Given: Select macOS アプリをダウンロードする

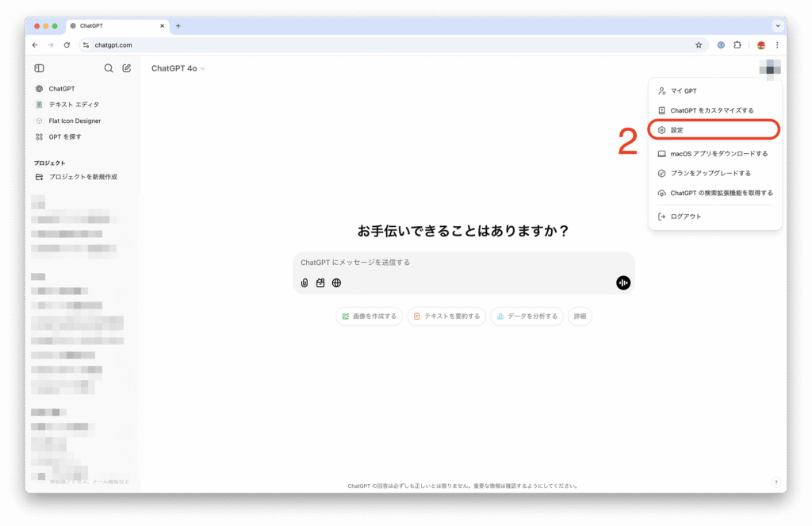Looking at the screenshot, I should (714, 154).
